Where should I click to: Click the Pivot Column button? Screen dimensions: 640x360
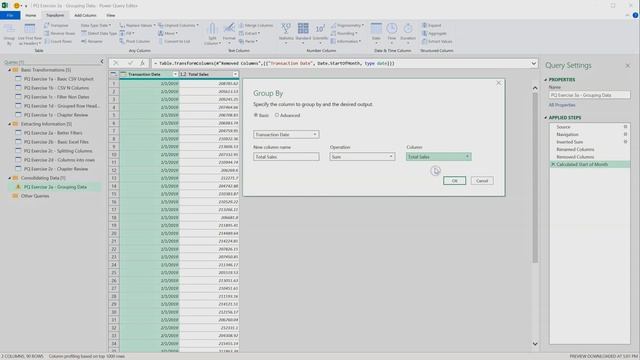135,41
